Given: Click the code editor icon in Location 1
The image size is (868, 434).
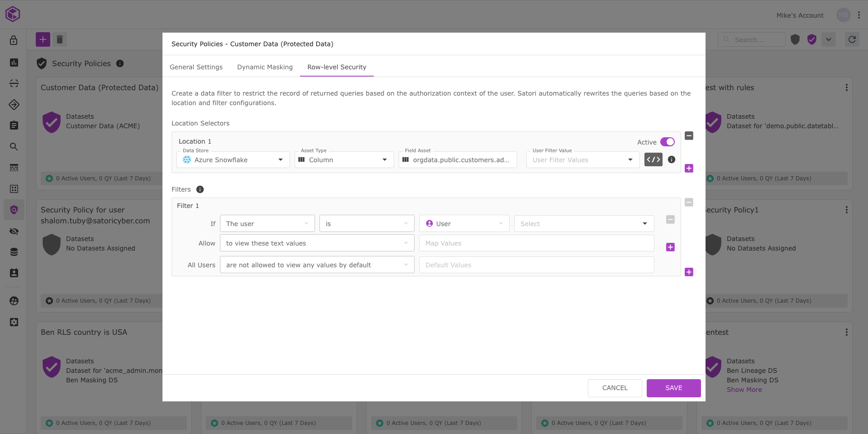Looking at the screenshot, I should (x=653, y=159).
